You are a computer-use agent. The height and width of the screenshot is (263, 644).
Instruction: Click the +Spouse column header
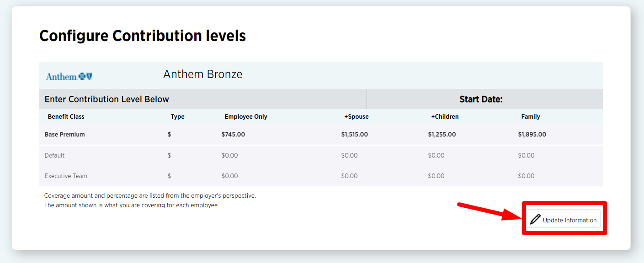[357, 116]
